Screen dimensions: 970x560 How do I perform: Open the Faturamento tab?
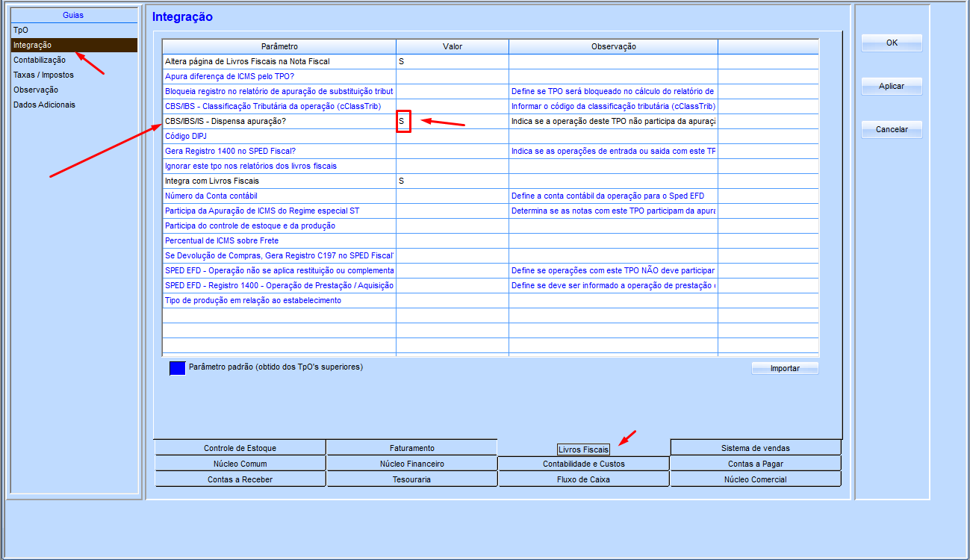411,448
